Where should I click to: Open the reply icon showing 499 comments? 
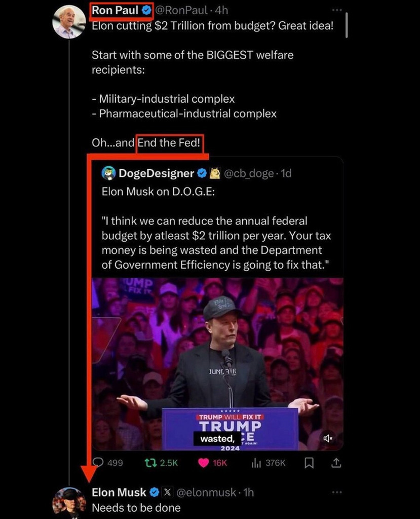(x=98, y=462)
